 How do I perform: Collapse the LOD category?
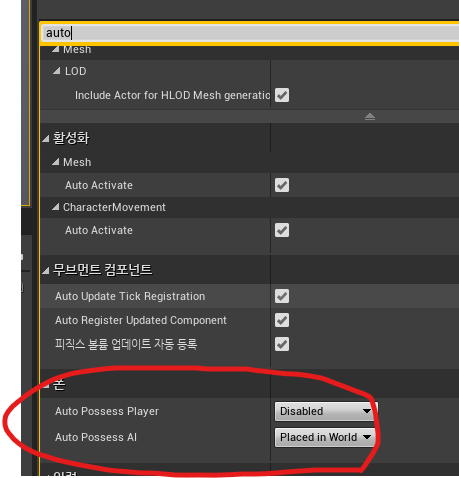coord(57,71)
